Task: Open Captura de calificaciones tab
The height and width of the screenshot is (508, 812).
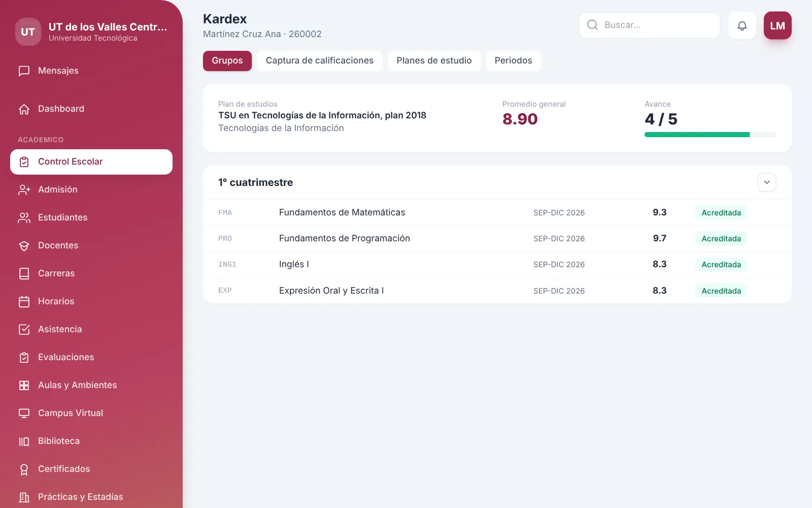Action: 320,61
